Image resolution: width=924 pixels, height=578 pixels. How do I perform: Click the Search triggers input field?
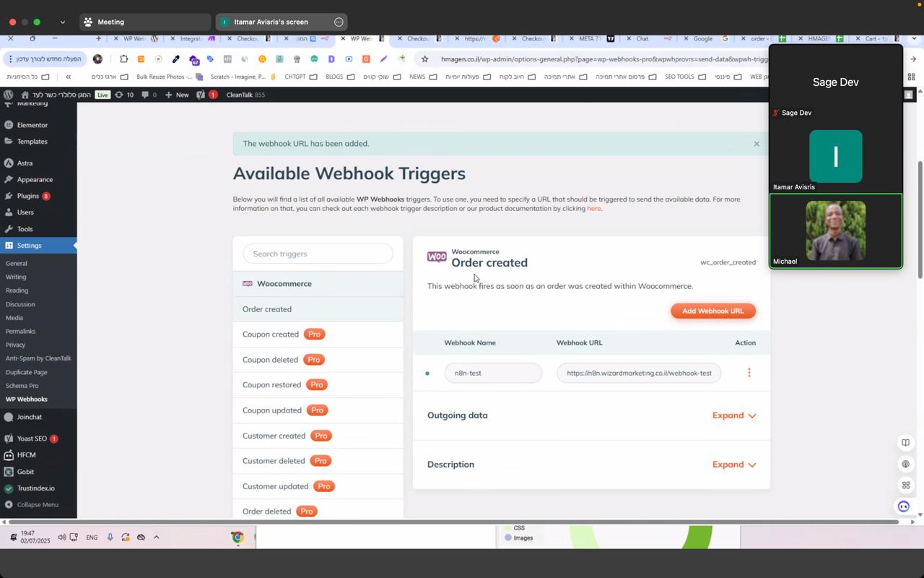tap(318, 254)
